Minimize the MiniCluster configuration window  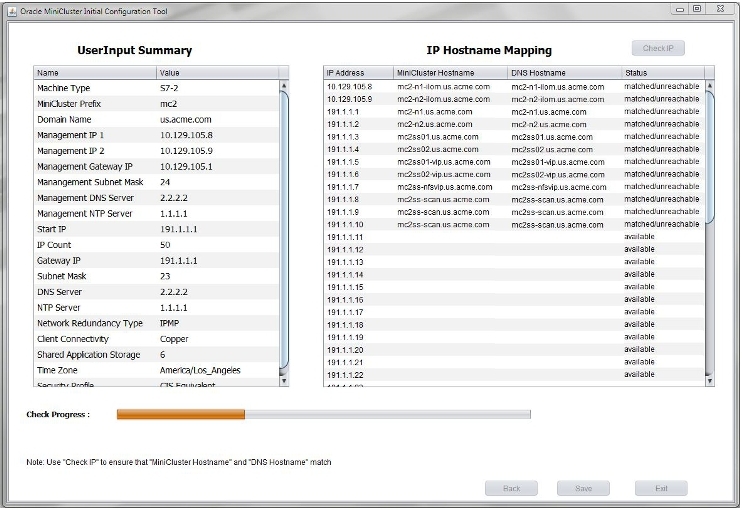click(x=680, y=9)
